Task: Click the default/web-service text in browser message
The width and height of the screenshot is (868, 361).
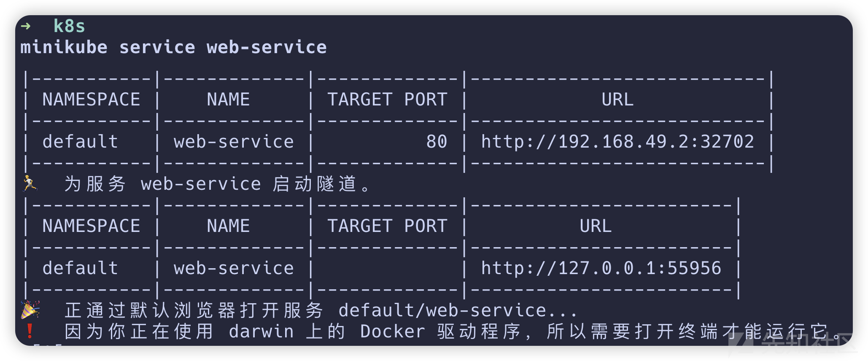Action: click(442, 310)
